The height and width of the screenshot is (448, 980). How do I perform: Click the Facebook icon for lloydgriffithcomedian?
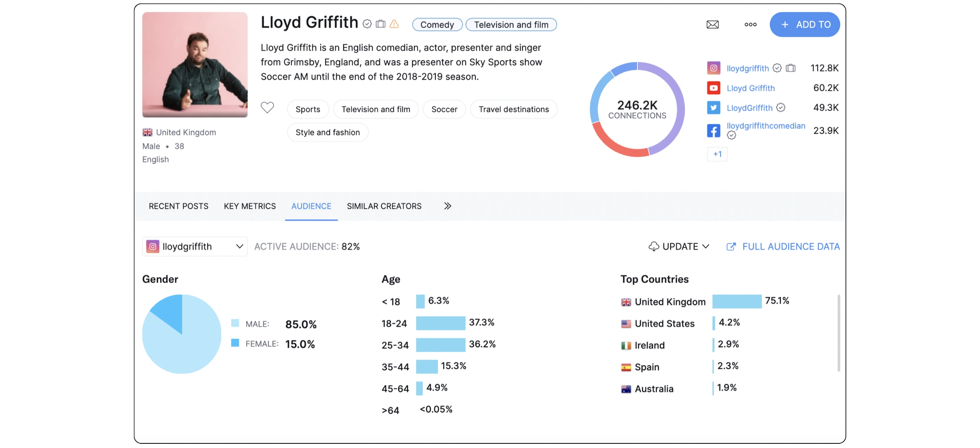pyautogui.click(x=714, y=131)
